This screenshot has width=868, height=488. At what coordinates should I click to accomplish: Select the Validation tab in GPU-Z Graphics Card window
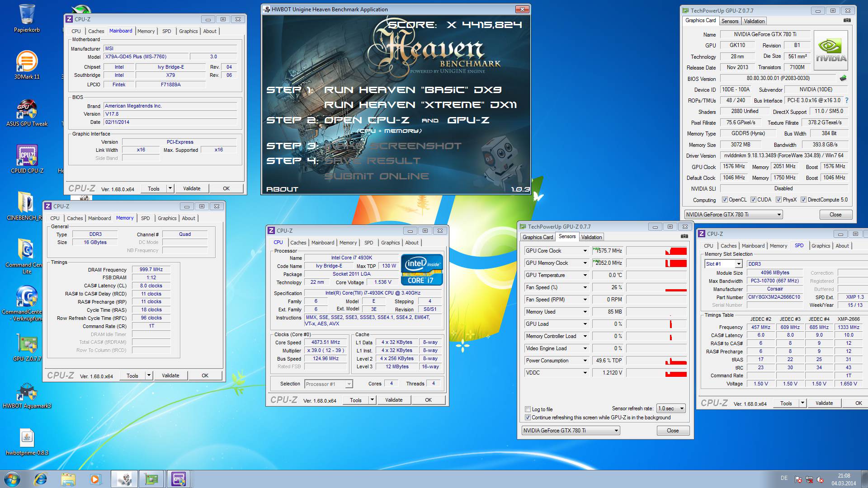coord(754,21)
